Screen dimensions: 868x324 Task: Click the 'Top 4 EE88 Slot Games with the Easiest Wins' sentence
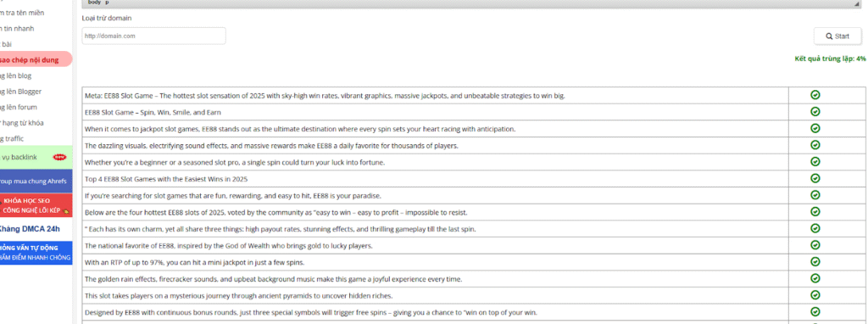coord(166,179)
